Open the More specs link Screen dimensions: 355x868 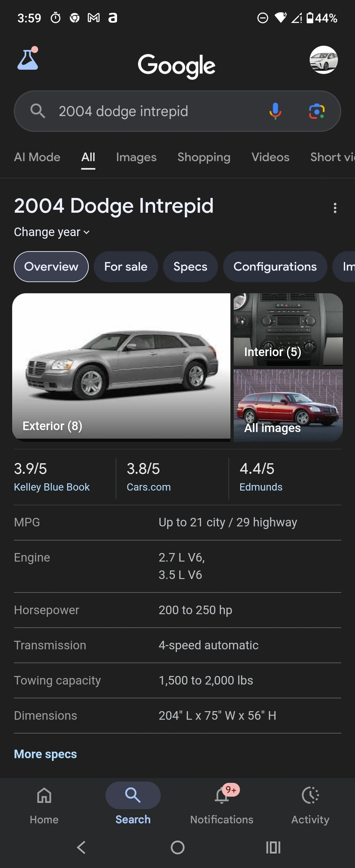click(x=45, y=754)
